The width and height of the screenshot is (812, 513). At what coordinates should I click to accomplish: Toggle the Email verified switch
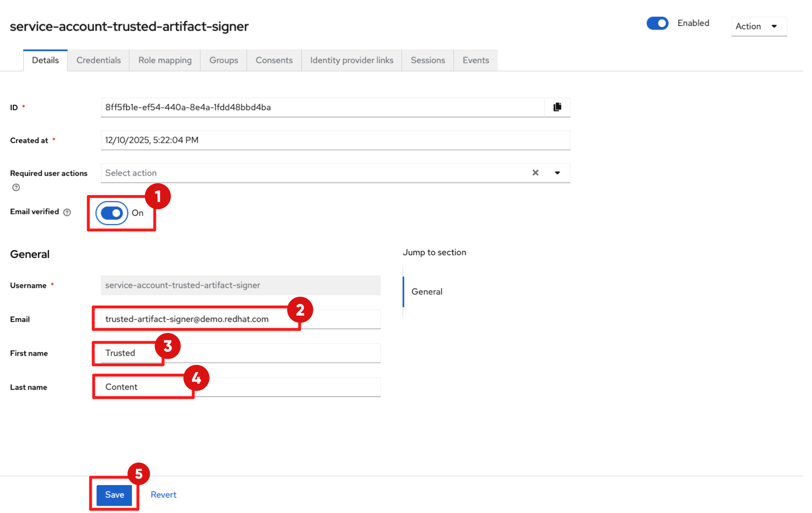point(112,213)
